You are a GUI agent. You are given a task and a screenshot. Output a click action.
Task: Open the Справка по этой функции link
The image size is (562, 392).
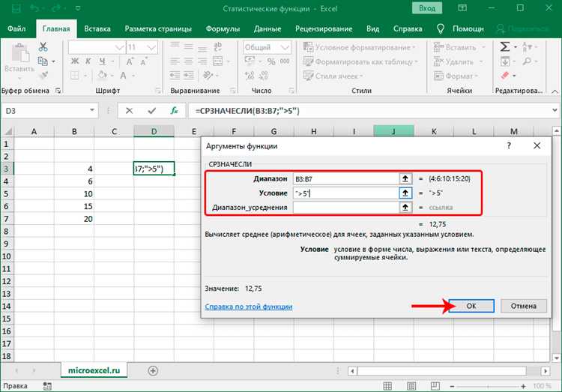click(x=248, y=307)
